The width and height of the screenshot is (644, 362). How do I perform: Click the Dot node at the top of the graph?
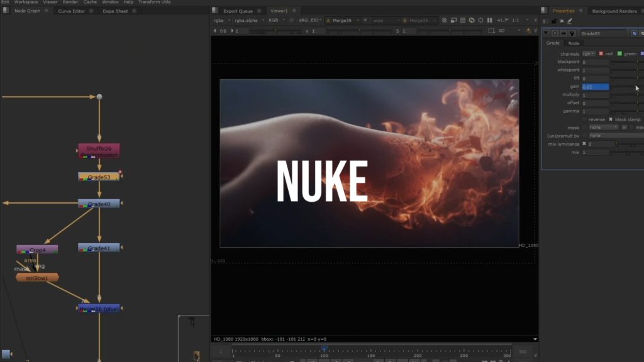[99, 97]
